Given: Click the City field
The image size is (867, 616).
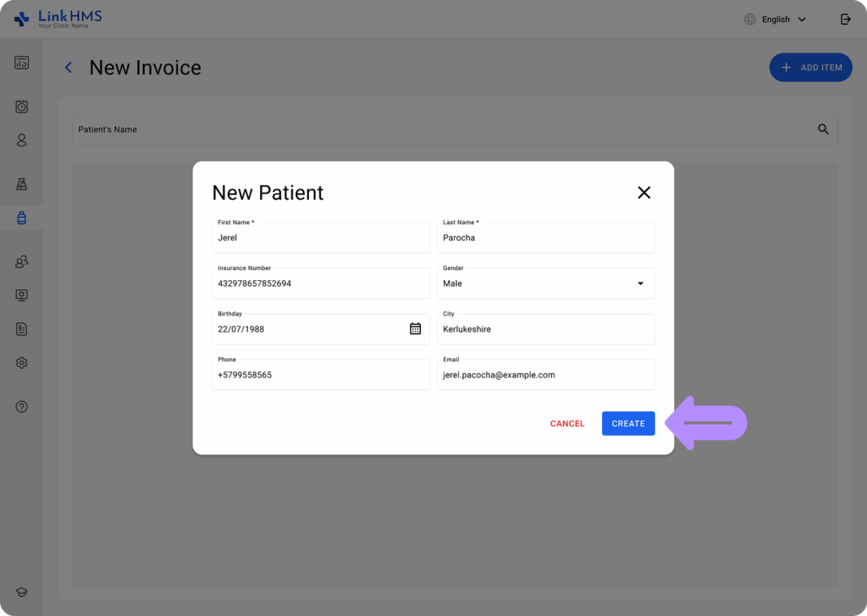Looking at the screenshot, I should coord(546,328).
